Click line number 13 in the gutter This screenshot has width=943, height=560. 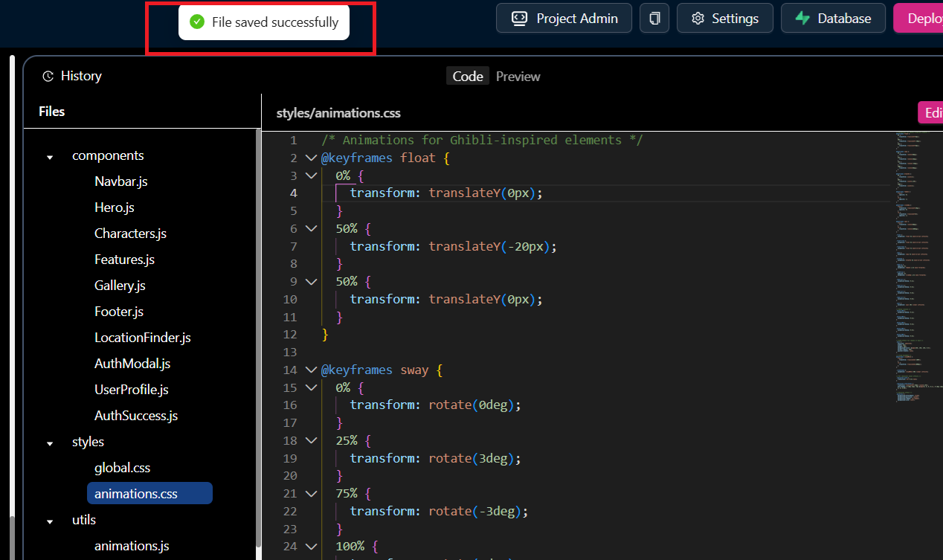point(290,352)
